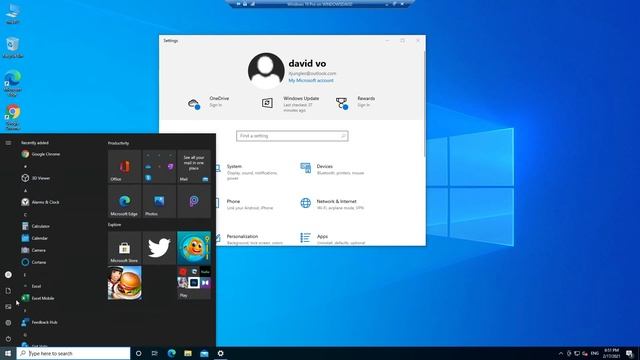
Task: Click the Power button in Start rail
Action: pos(8,338)
